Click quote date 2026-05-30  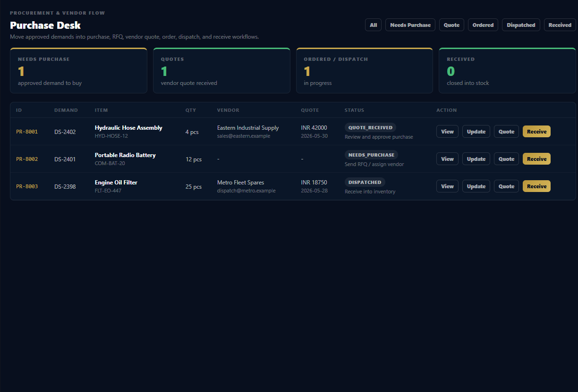click(314, 136)
